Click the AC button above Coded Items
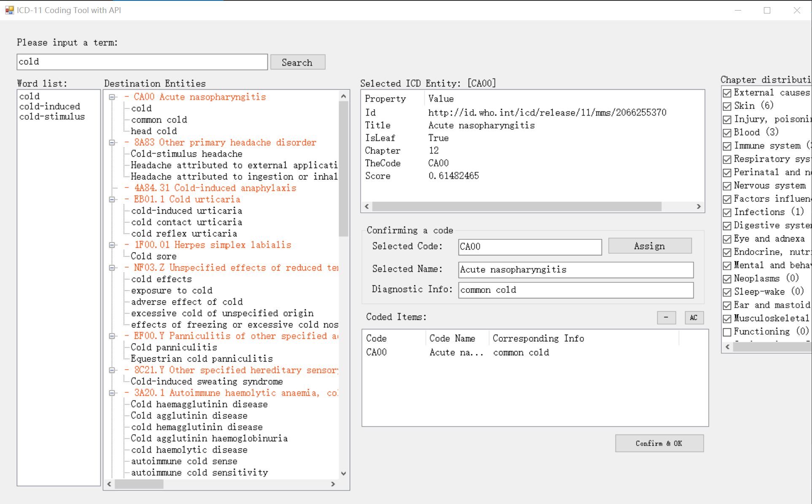Image resolution: width=812 pixels, height=504 pixels. 694,318
